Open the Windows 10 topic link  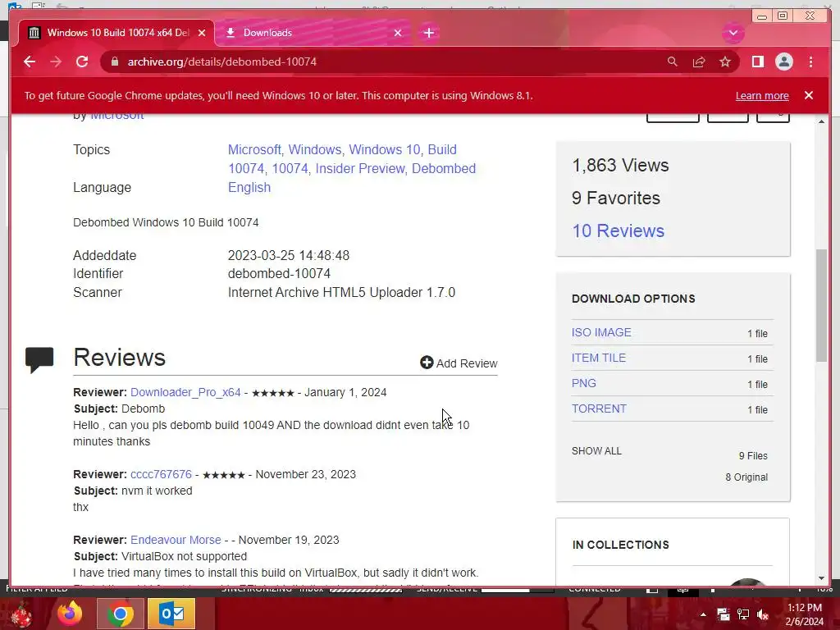[384, 149]
